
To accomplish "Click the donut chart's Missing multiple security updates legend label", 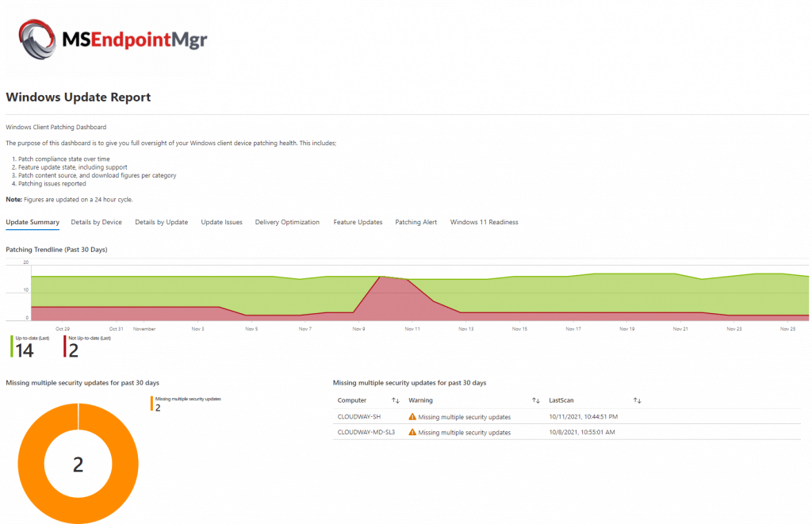I will coord(188,399).
